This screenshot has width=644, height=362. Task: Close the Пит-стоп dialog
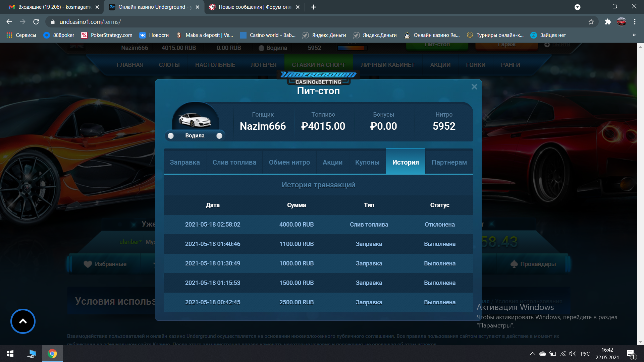pyautogui.click(x=474, y=87)
